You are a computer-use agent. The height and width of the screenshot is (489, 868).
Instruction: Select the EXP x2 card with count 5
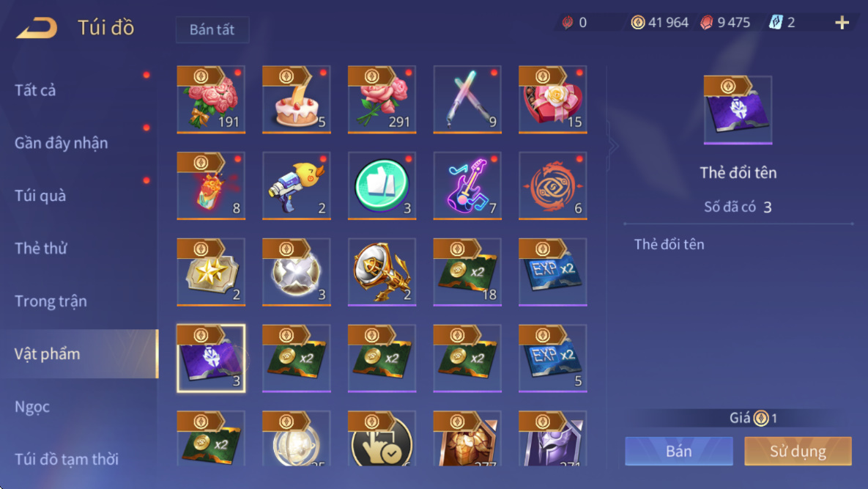pos(552,359)
